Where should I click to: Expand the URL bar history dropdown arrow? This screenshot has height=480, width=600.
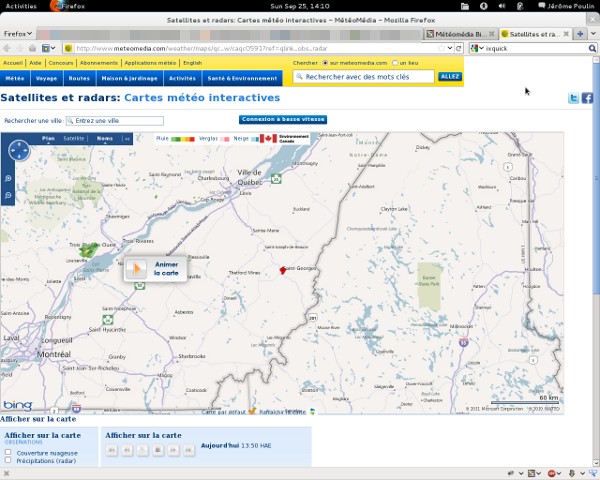[x=448, y=48]
